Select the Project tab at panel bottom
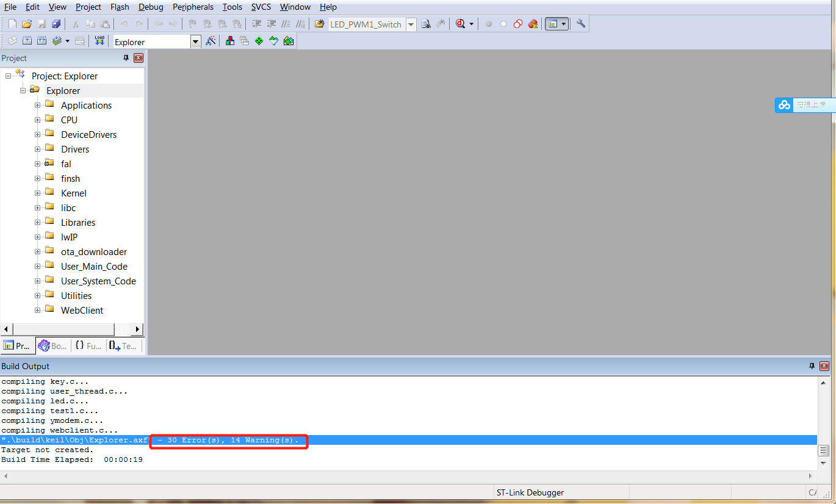Screen dimensions: 836x504 pos(17,345)
